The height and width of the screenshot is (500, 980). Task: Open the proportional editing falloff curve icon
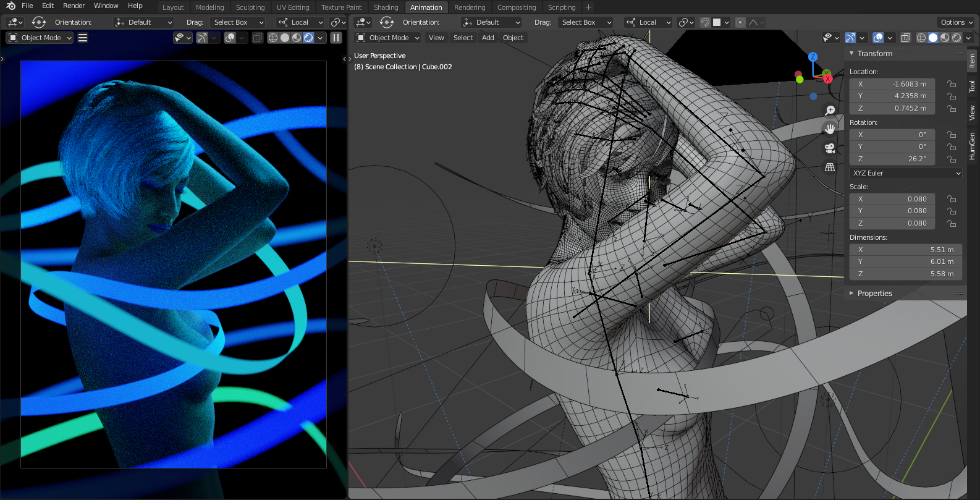click(756, 22)
